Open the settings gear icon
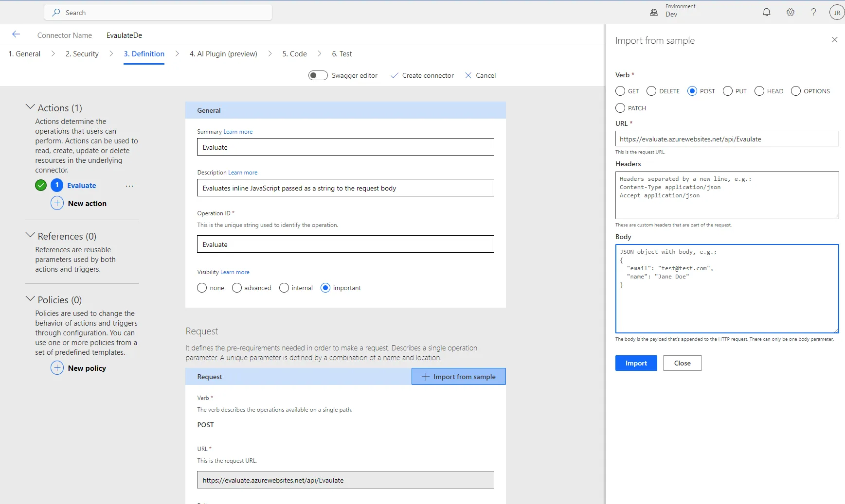 pos(790,13)
